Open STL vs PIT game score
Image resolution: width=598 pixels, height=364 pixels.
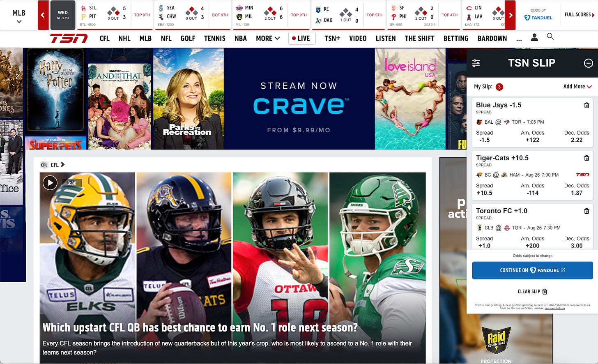coord(115,15)
